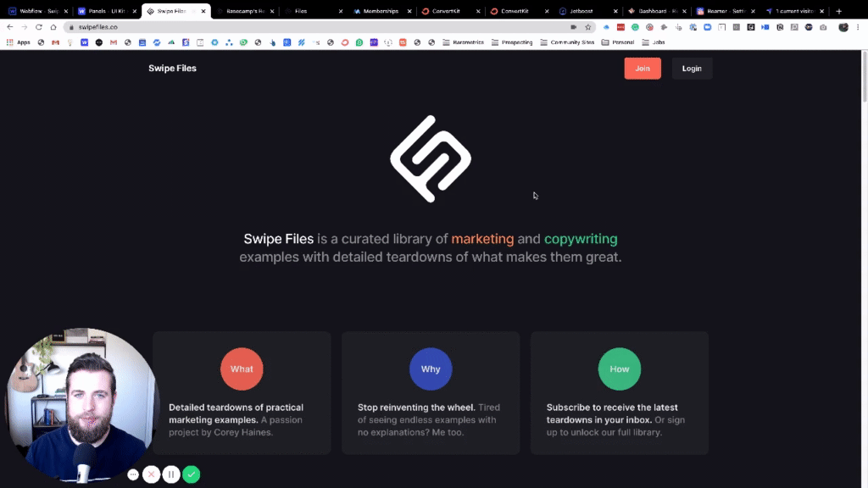Click the gray camera screenshot extension

pos(823,26)
